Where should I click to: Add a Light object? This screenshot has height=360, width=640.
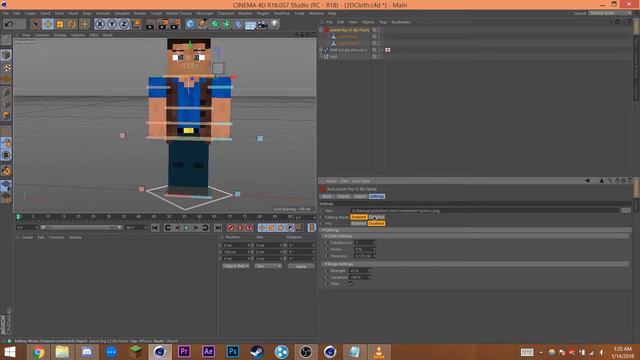[x=275, y=24]
